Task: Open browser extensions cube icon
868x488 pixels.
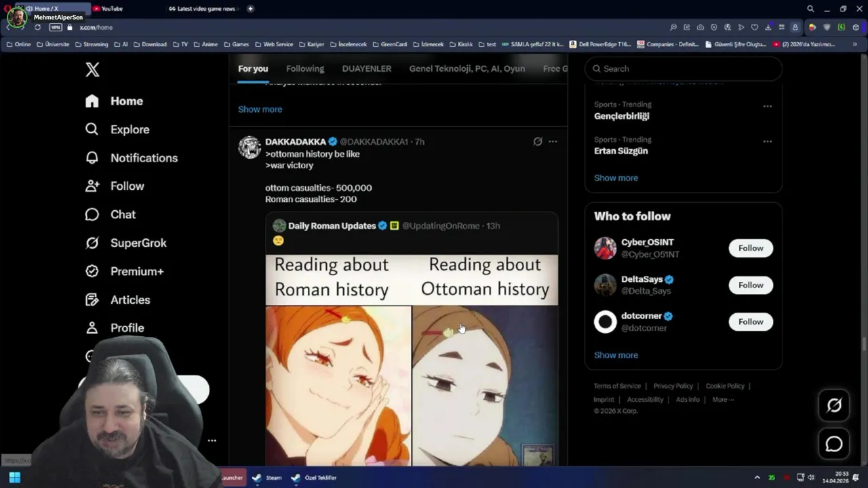Action: click(856, 27)
